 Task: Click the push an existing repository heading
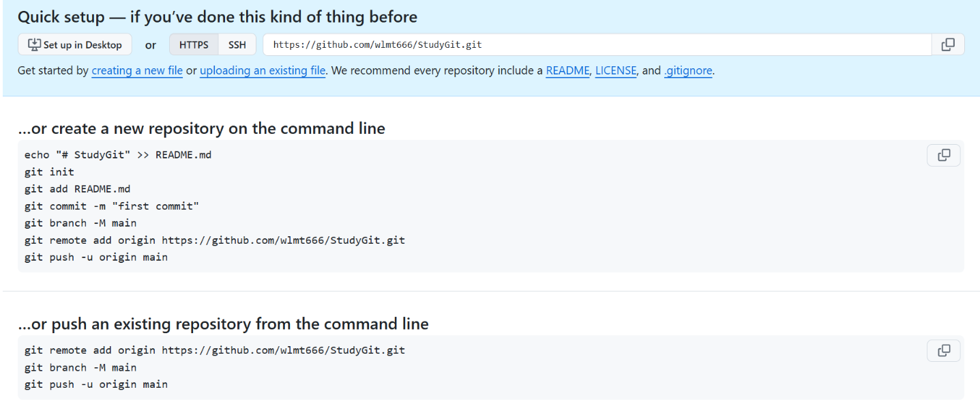tap(224, 324)
